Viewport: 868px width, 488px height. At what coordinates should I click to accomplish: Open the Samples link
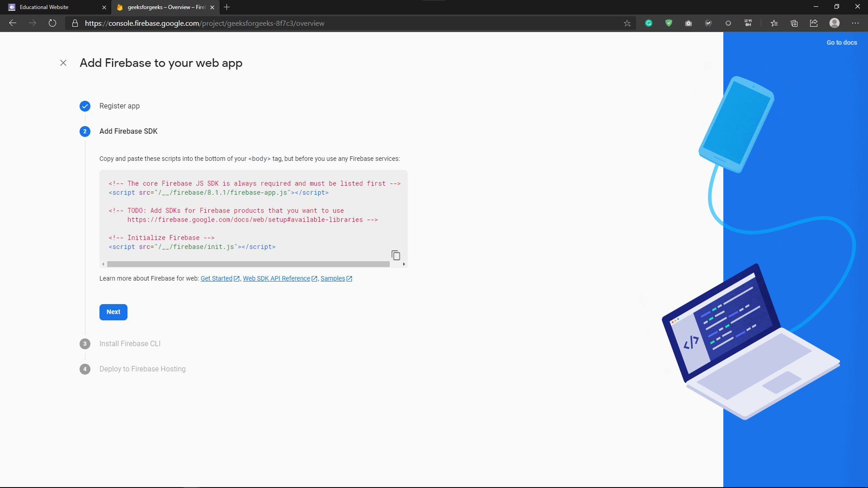coord(333,278)
